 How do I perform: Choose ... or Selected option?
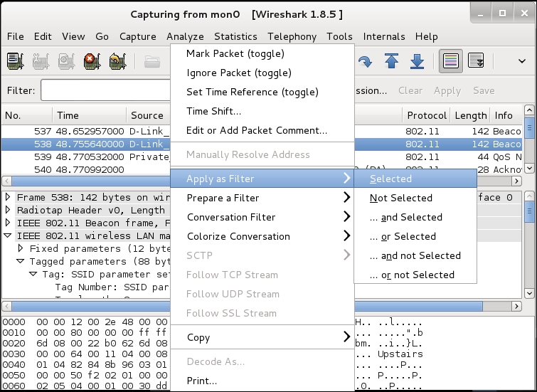pos(415,236)
